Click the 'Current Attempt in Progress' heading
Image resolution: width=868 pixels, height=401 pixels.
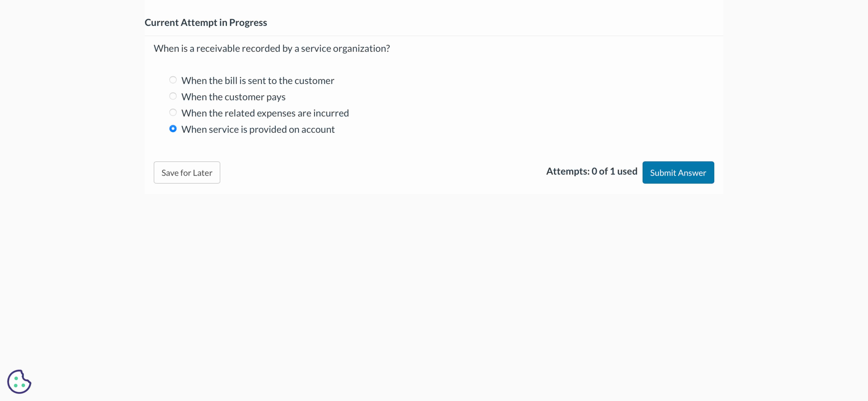coord(206,22)
